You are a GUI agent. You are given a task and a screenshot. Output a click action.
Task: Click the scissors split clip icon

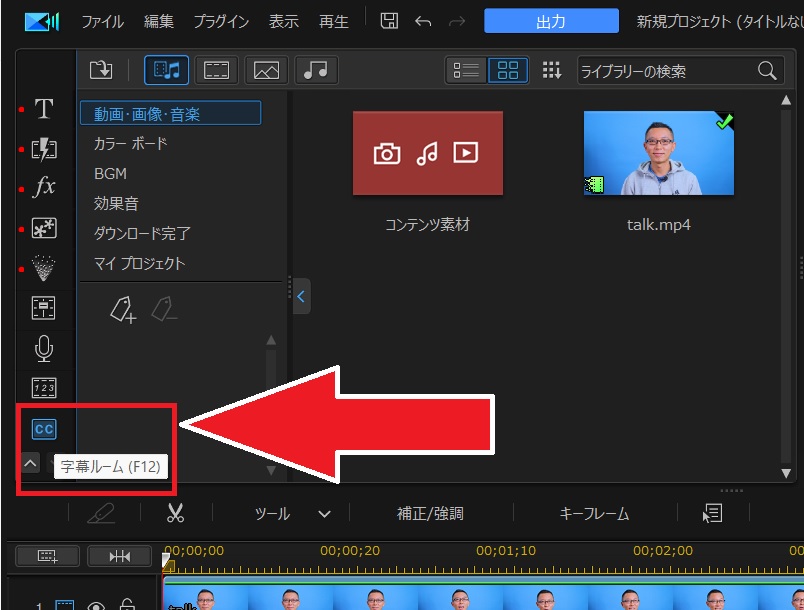[175, 513]
